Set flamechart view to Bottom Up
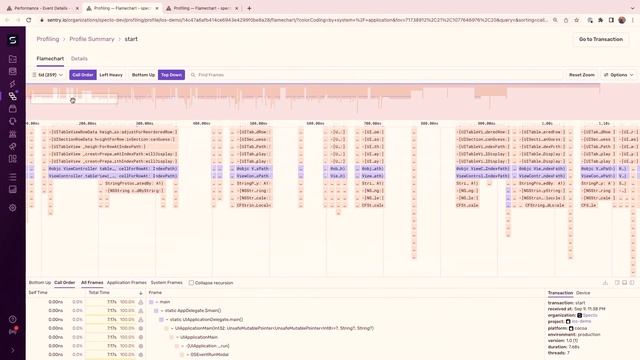Image resolution: width=640 pixels, height=360 pixels. pyautogui.click(x=143, y=75)
